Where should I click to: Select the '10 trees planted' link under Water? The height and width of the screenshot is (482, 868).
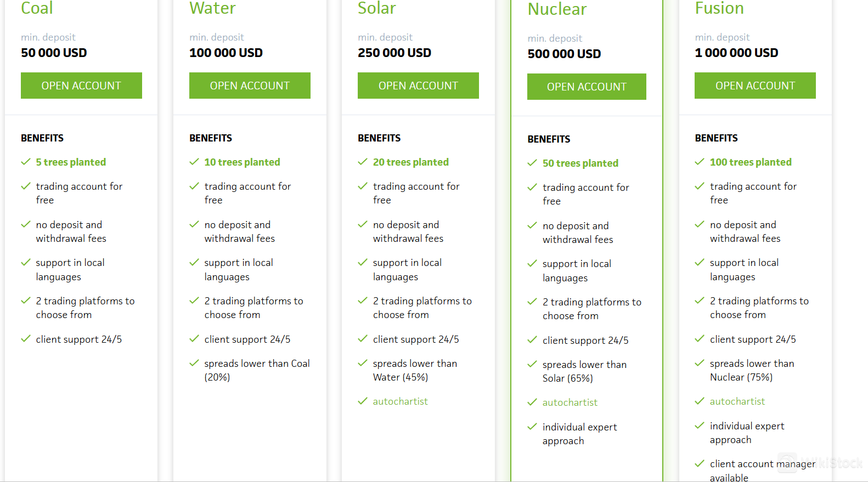pyautogui.click(x=242, y=162)
